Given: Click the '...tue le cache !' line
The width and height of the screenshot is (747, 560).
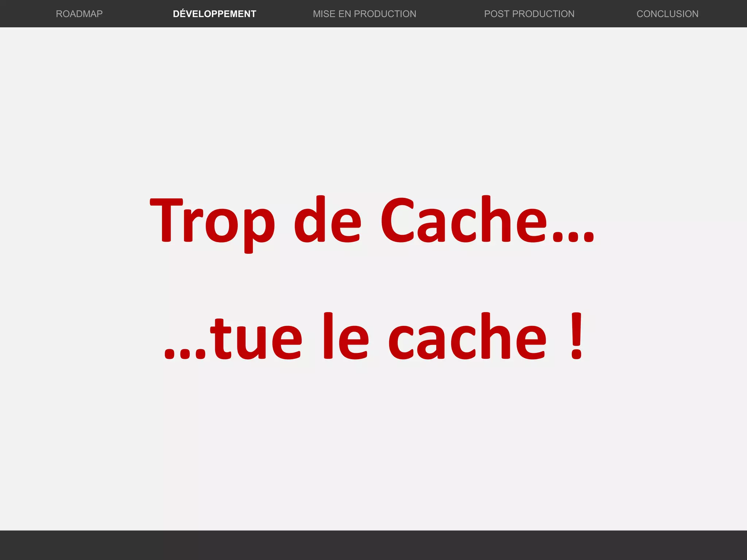Looking at the screenshot, I should click(x=373, y=336).
